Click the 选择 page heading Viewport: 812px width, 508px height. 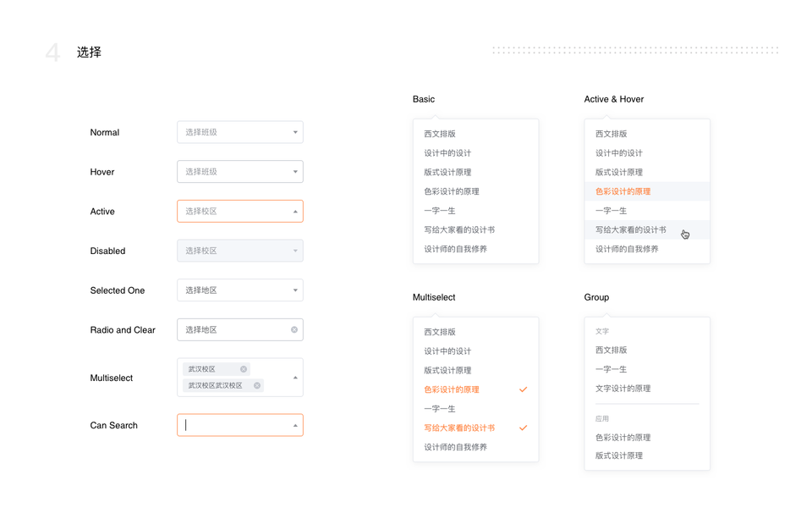tap(89, 52)
